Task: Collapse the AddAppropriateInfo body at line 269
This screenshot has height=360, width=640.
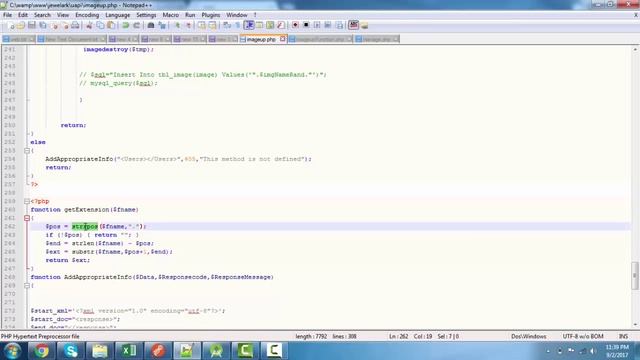Action: coord(27,285)
